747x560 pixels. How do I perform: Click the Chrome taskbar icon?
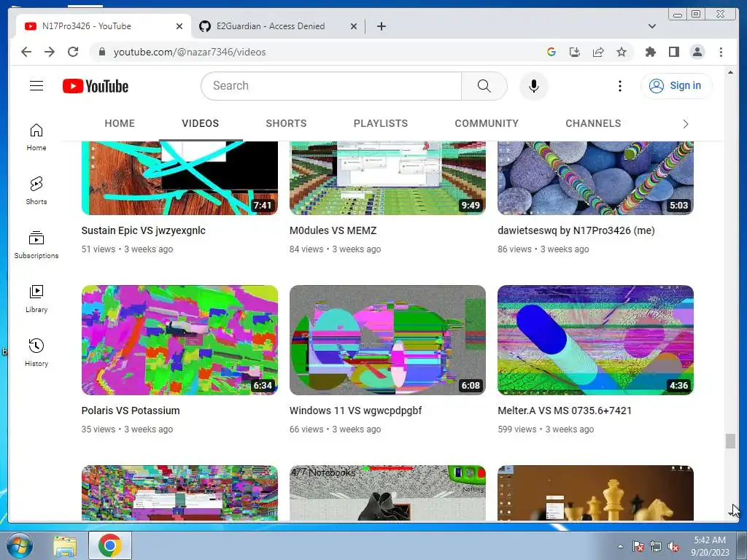110,545
